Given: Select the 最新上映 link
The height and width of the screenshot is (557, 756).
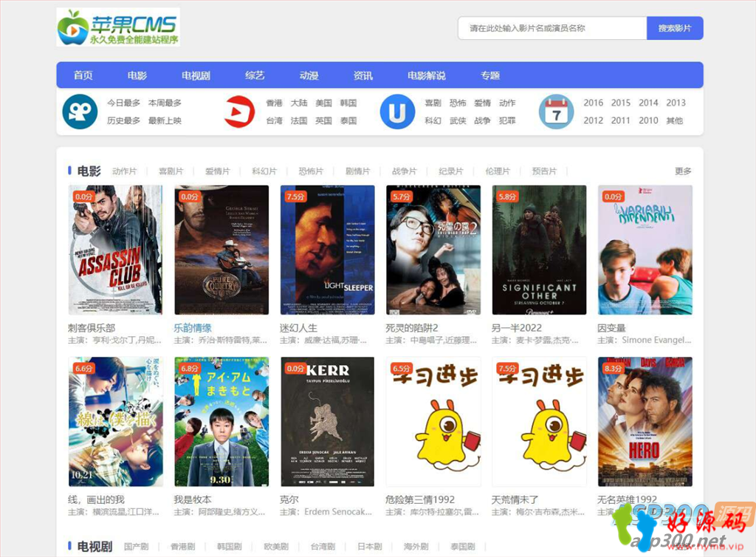Looking at the screenshot, I should coord(165,120).
